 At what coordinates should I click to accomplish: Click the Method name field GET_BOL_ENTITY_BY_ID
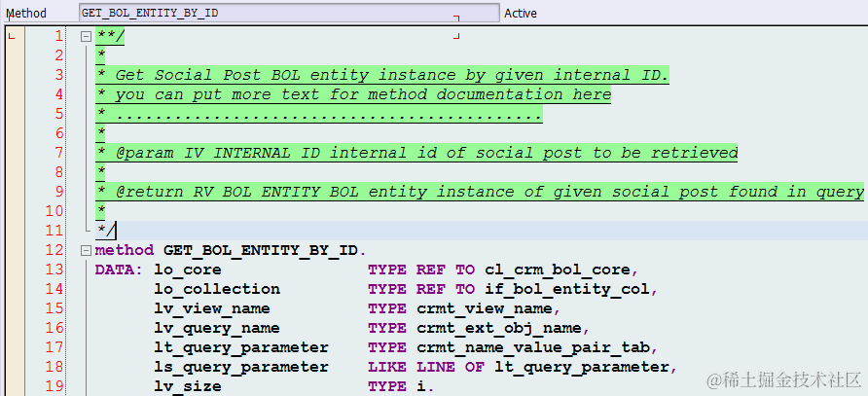click(x=289, y=13)
